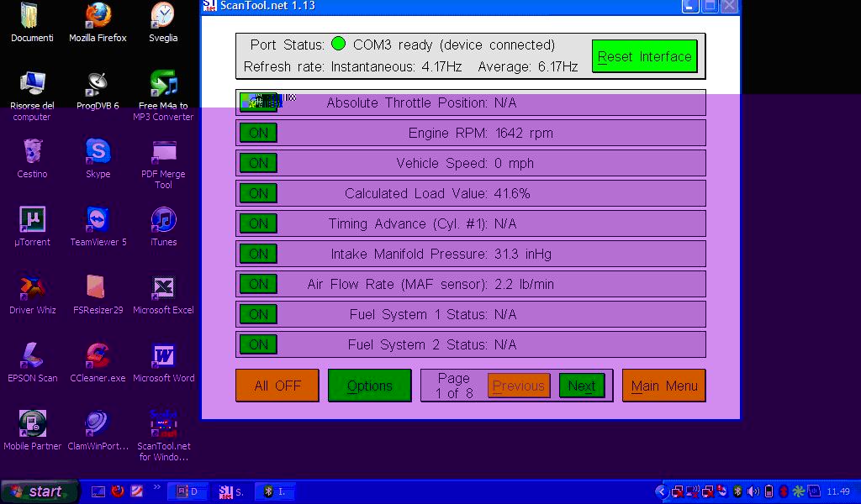Screen dimensions: 861x504
Task: Toggle Air Flow Rate MAF sensor ON button
Action: point(259,284)
